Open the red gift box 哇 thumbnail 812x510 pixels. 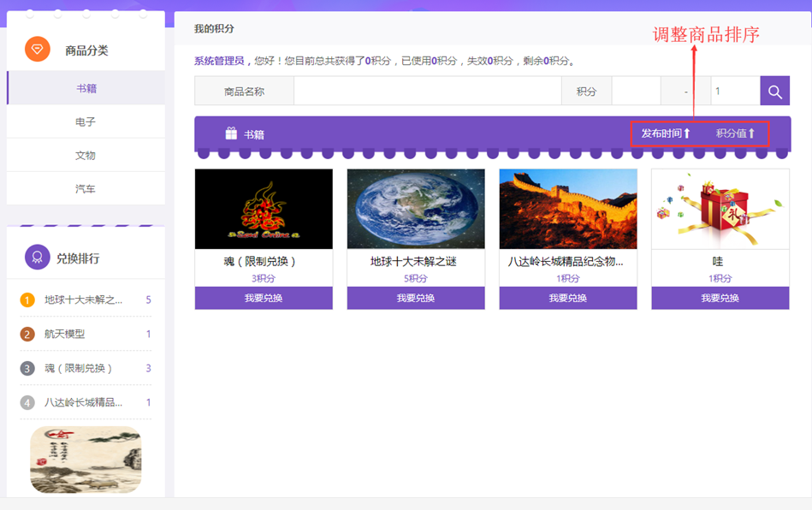(720, 209)
